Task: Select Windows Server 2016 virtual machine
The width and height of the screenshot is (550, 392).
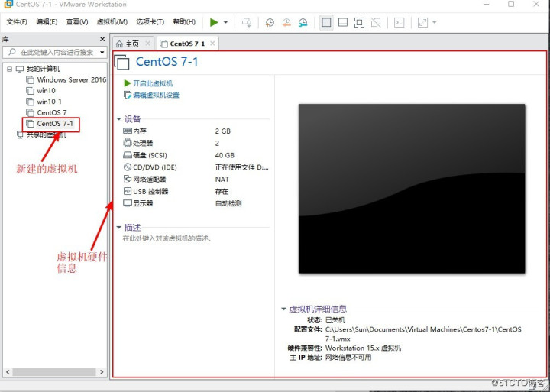Action: tap(66, 79)
